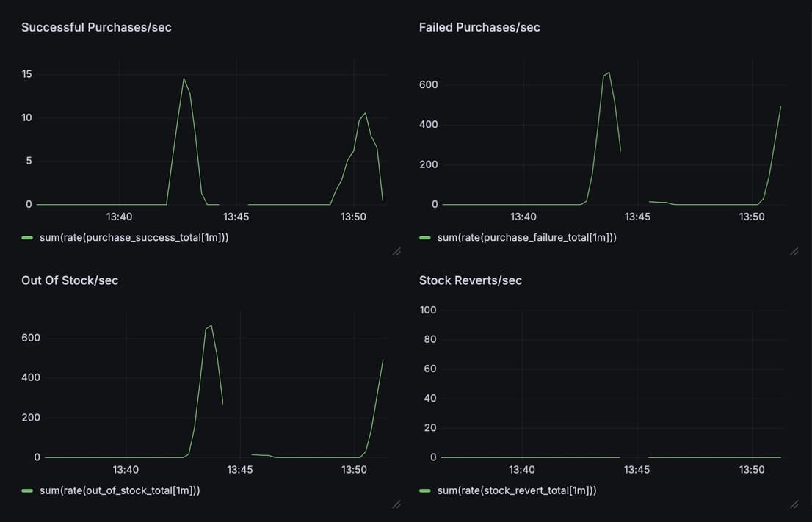Screen dimensions: 812x522
Task: Click the first spike in Failed Purchases graph
Action: 609,73
